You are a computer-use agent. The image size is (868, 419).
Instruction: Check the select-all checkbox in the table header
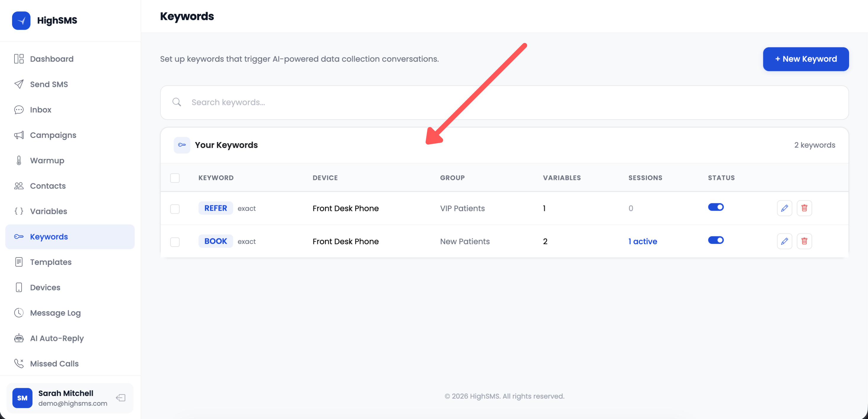[175, 178]
